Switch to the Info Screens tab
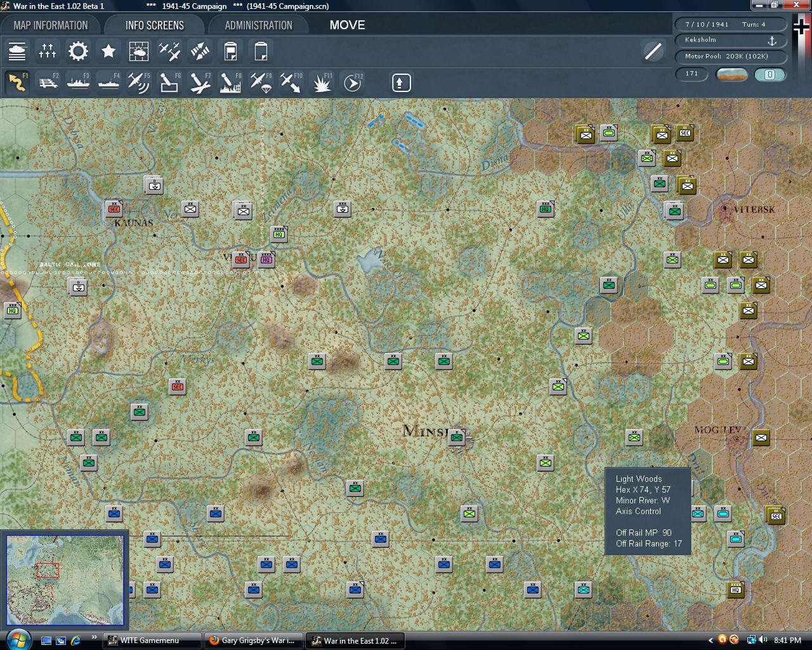 [x=154, y=25]
